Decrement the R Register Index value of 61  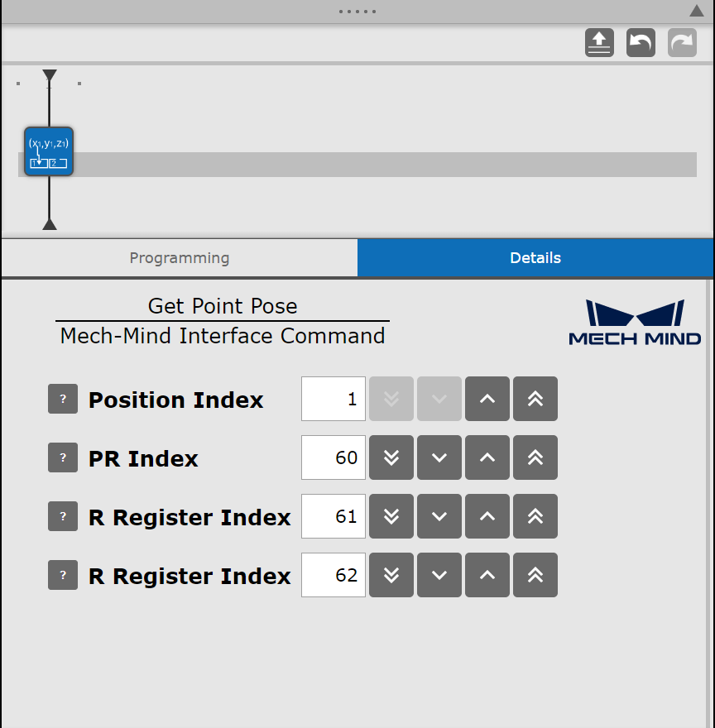439,516
